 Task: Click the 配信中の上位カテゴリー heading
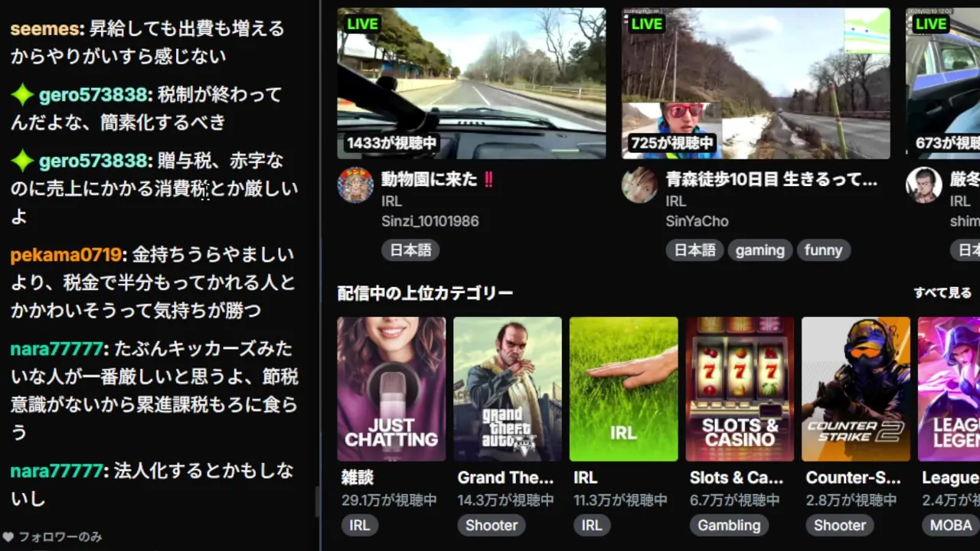tap(425, 293)
